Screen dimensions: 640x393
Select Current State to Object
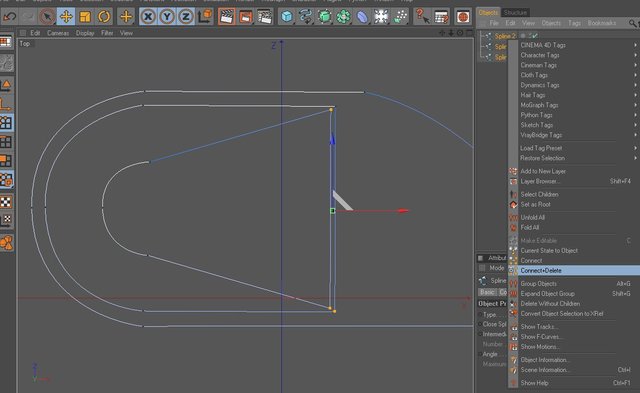549,251
